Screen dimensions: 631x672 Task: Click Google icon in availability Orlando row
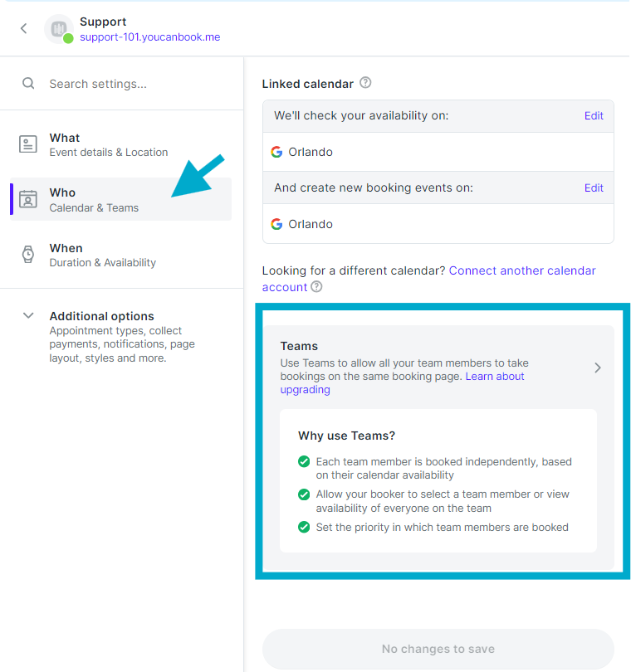click(x=276, y=152)
